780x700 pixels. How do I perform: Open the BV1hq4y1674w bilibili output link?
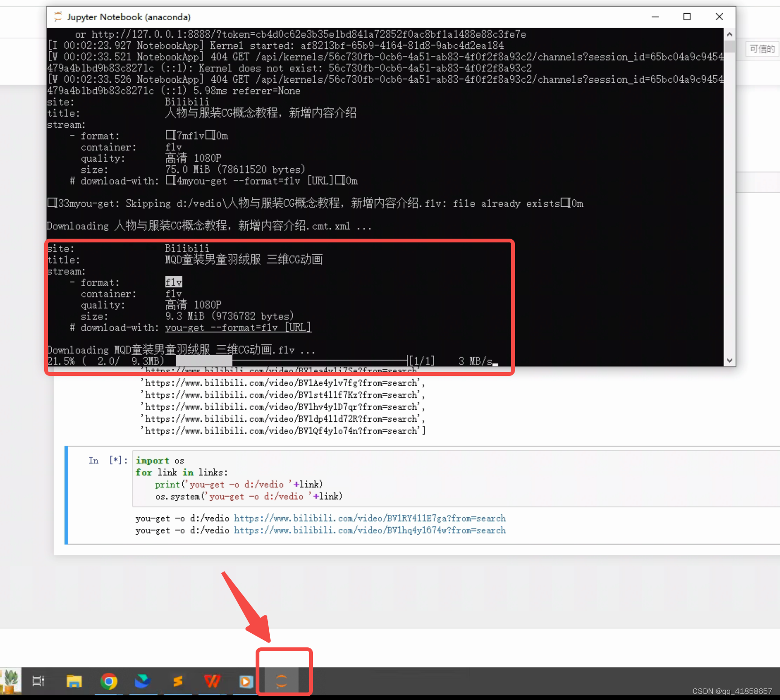[370, 530]
